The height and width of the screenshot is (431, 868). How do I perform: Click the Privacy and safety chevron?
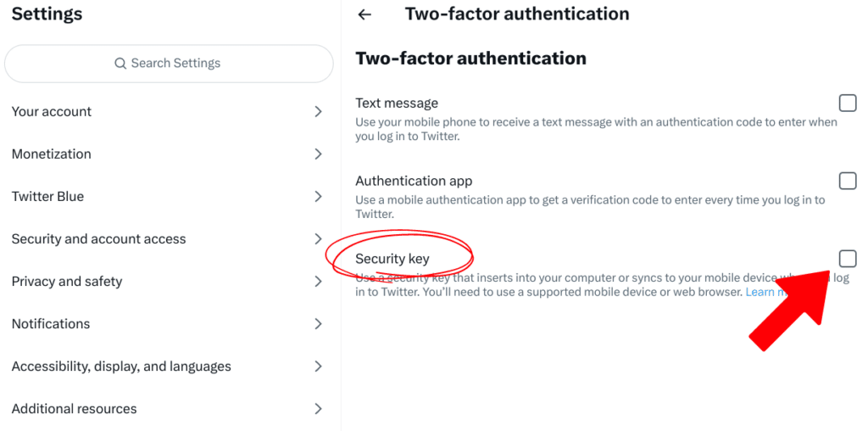pos(319,282)
